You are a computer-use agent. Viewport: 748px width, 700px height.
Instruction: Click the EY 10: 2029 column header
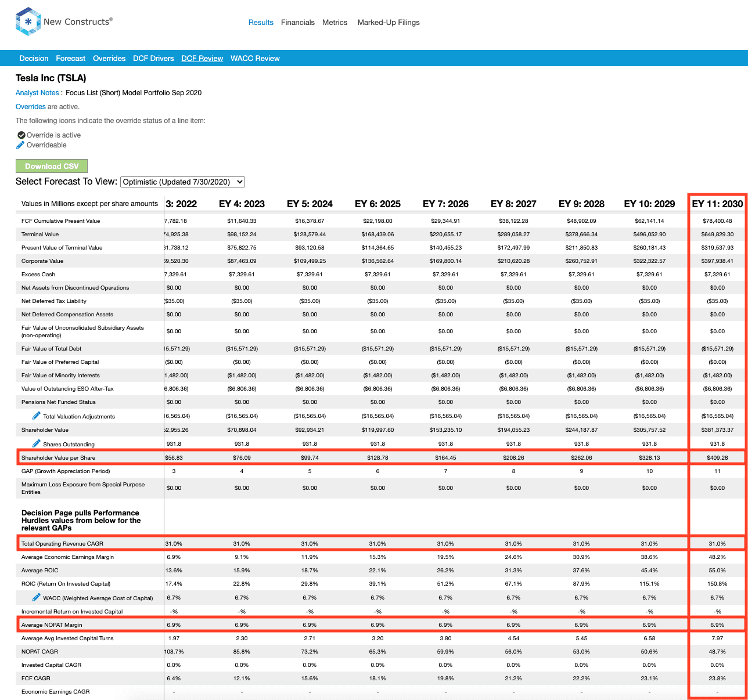(x=649, y=204)
